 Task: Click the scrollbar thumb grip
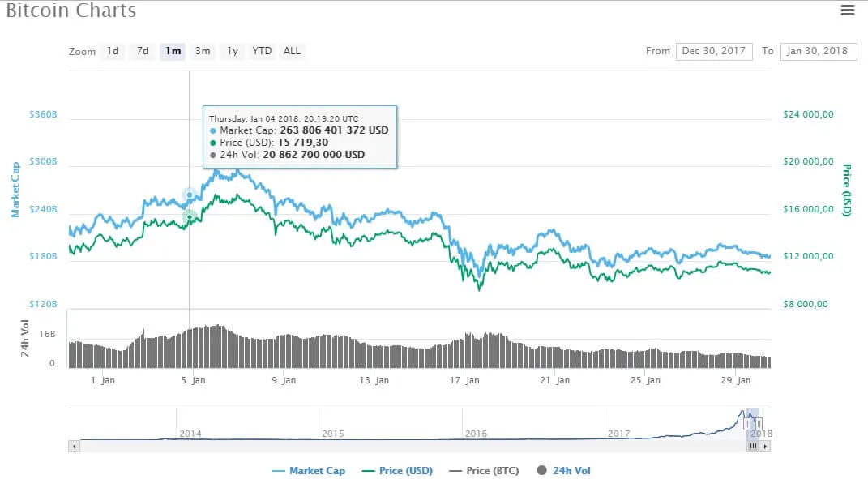point(753,446)
